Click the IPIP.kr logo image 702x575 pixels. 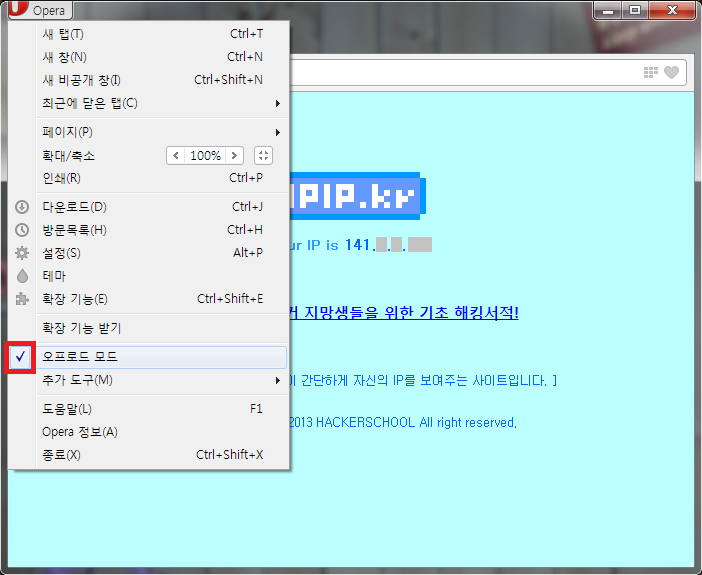[357, 196]
